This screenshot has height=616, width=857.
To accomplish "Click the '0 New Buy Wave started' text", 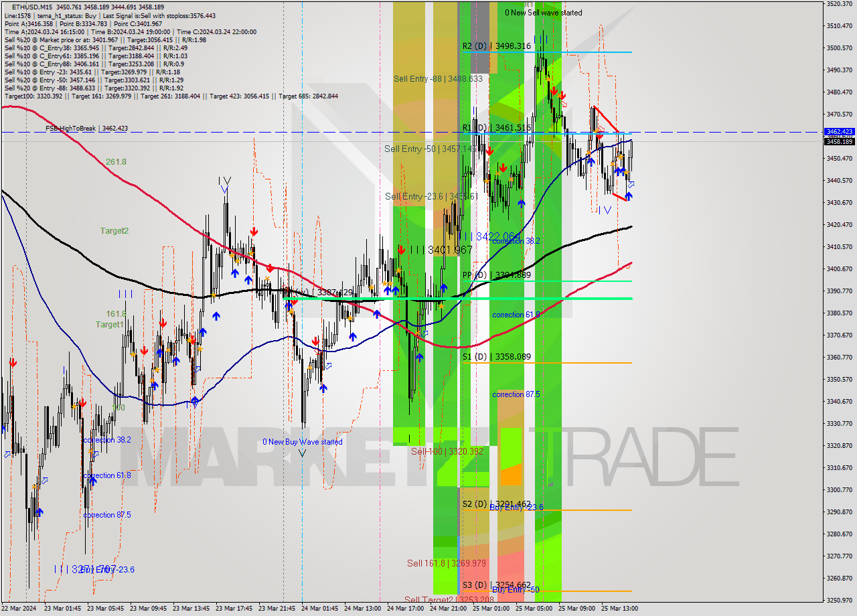I will tap(302, 442).
